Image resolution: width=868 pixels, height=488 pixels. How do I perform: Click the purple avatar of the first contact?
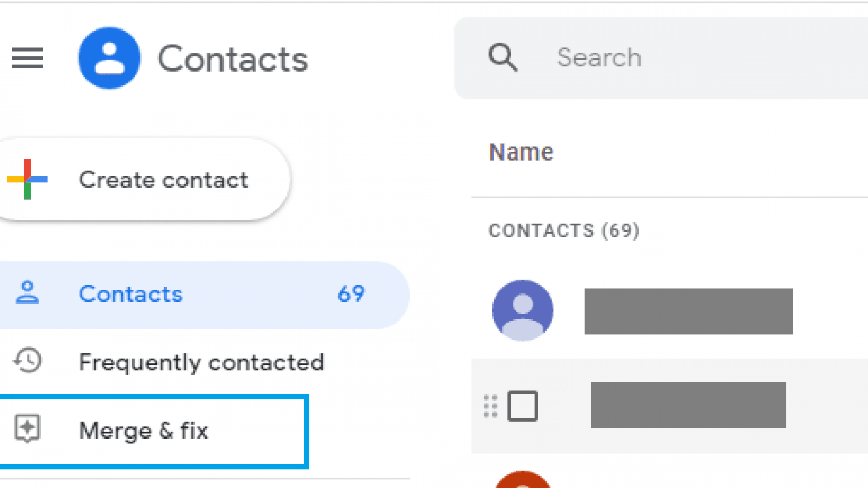522,310
